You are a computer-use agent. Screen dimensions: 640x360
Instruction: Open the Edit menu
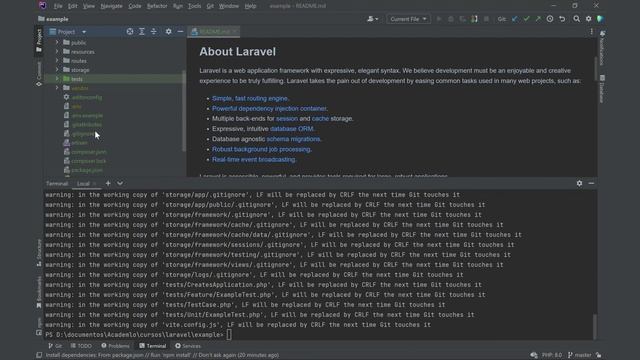pos(73,6)
